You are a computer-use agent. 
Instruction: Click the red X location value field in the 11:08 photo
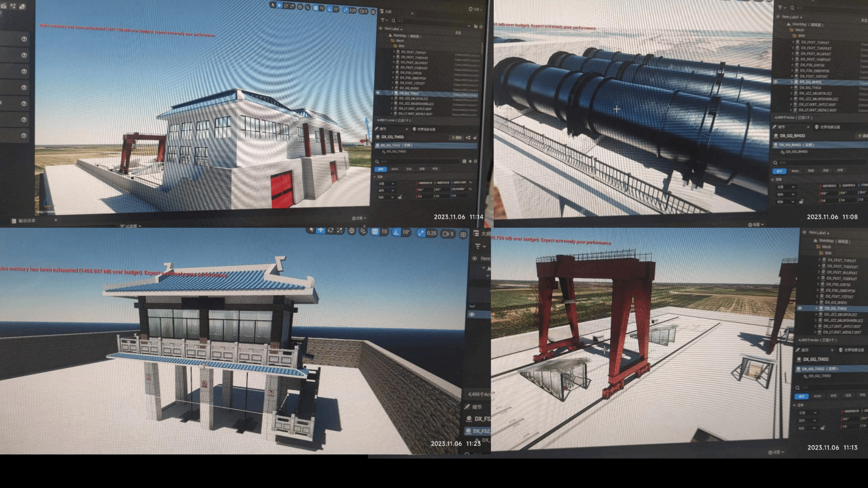[829, 186]
